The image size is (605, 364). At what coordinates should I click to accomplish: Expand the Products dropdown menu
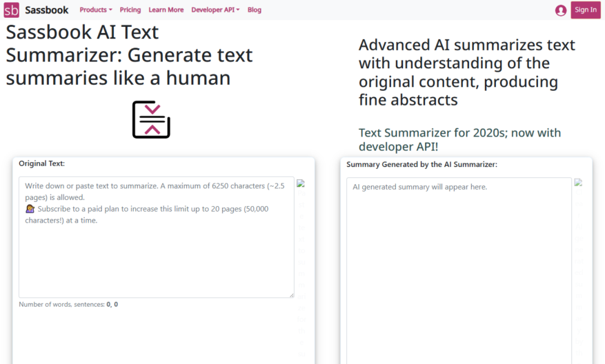point(96,10)
